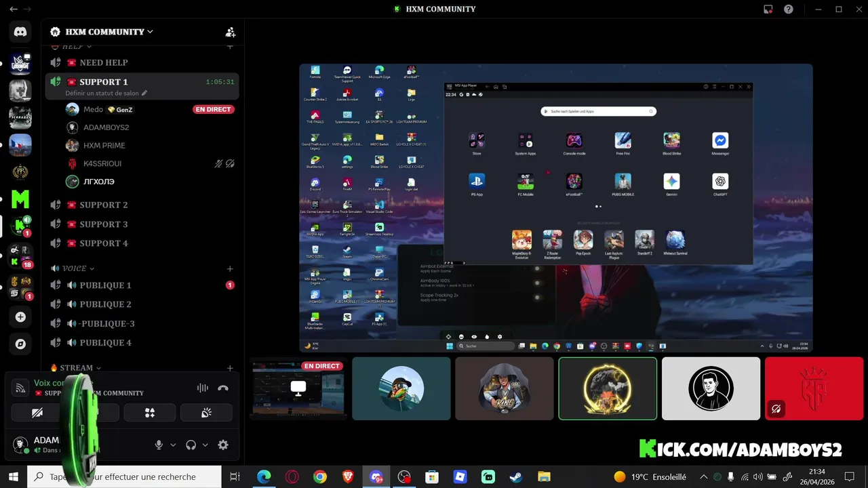Open audio output options chevron

coord(205,445)
